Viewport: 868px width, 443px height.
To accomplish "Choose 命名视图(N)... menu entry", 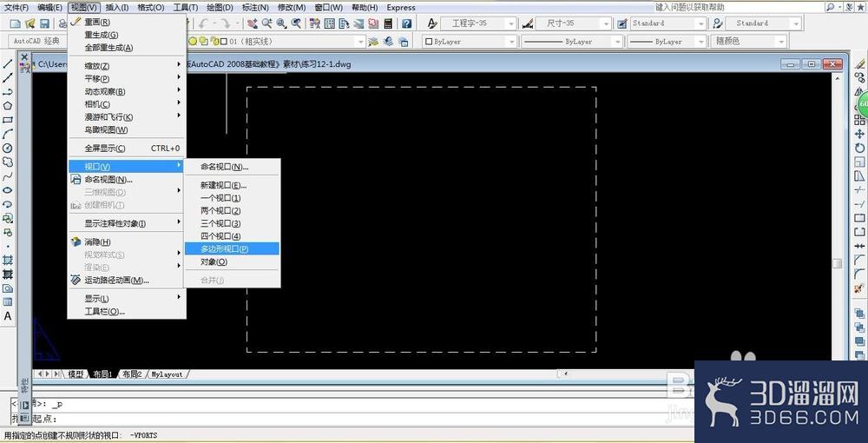I will tap(127, 180).
